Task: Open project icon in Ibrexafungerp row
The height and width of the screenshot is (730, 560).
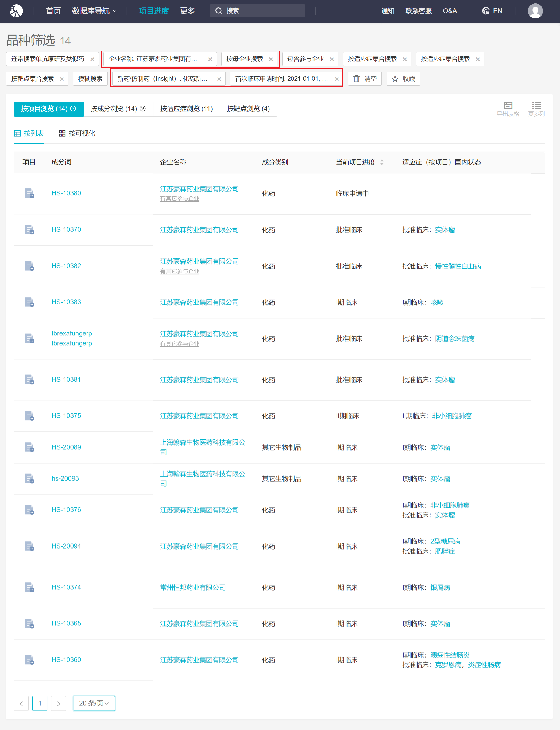Action: coord(29,338)
